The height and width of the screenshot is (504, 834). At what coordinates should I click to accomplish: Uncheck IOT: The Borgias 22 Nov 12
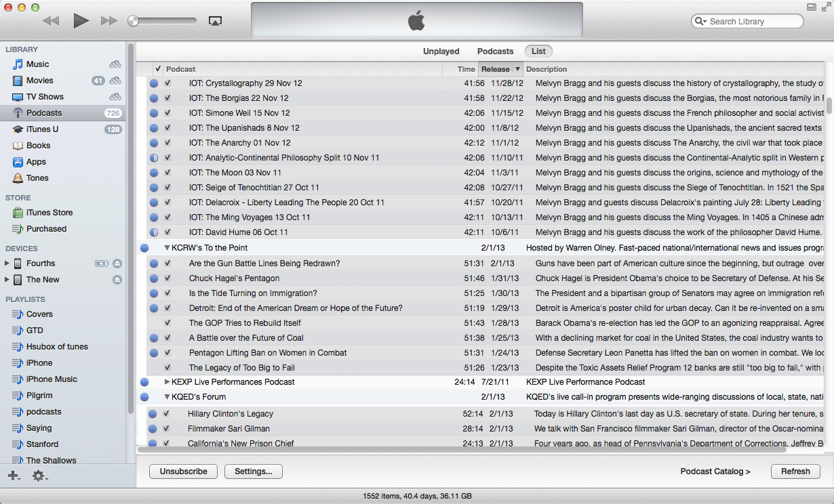[x=167, y=98]
